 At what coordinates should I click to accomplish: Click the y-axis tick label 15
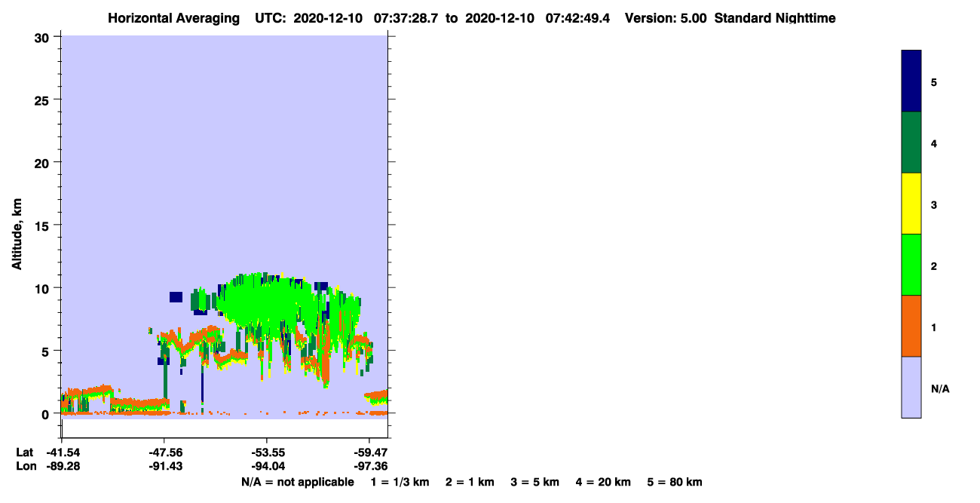pos(44,225)
